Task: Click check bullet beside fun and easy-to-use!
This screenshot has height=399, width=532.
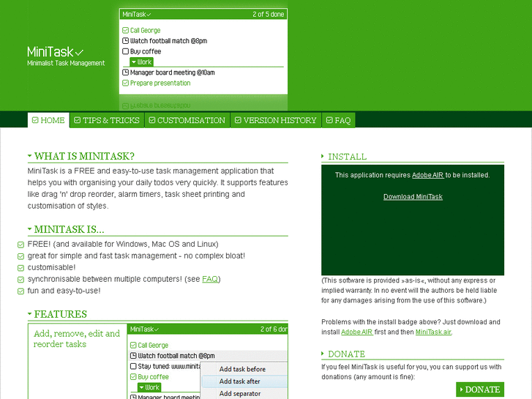Action: [x=20, y=291]
